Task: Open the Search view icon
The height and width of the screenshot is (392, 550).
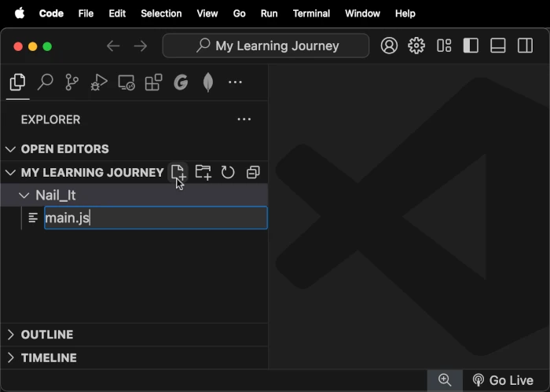Action: tap(45, 82)
